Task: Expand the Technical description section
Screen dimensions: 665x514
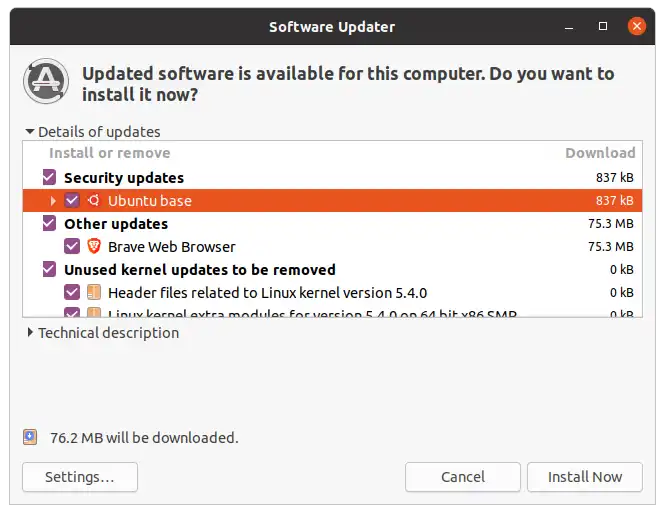Action: (30, 332)
